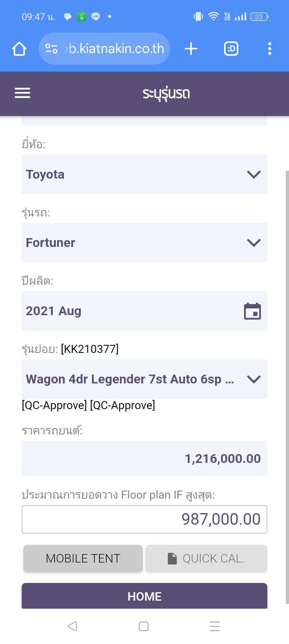
Task: Click the QUICK CAL. button
Action: 206,558
